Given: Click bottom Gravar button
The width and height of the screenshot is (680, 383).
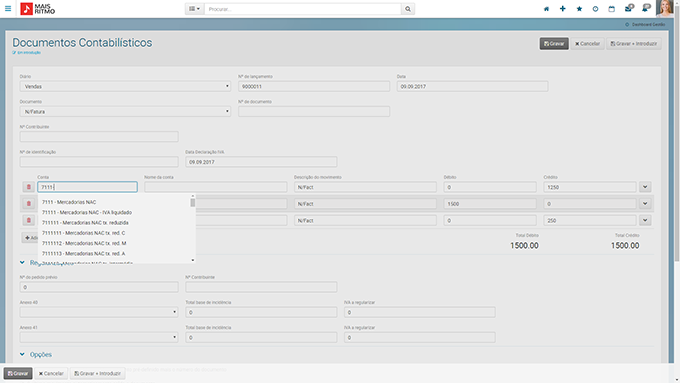Looking at the screenshot, I should pyautogui.click(x=18, y=373).
